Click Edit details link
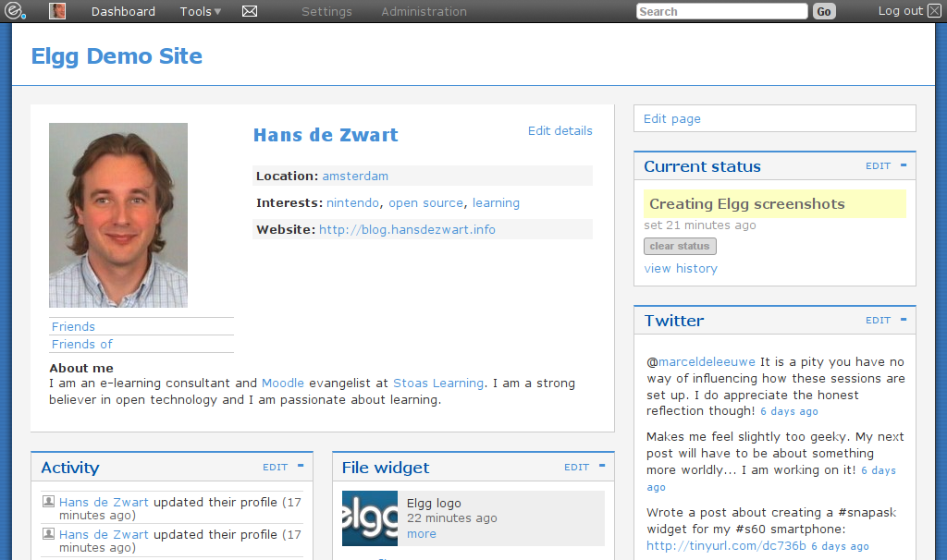The image size is (947, 560). pos(560,131)
